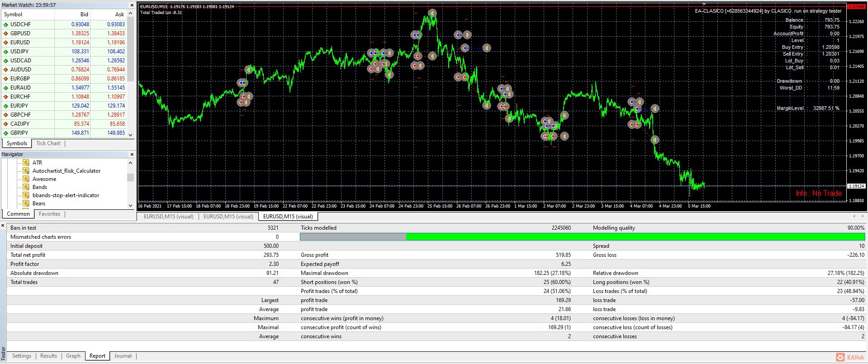Viewport: 868px width, 364px height.
Task: Click Market Watch scroll-down arrow
Action: (131, 135)
